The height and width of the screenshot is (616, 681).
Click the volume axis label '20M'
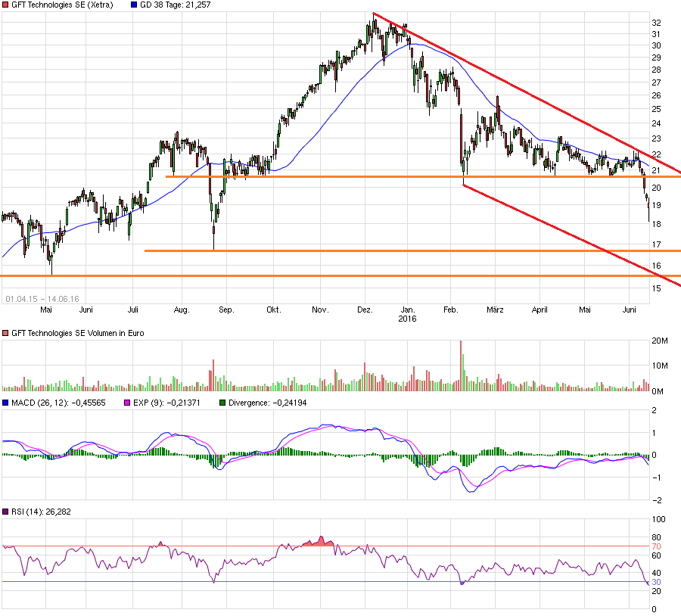(660, 341)
